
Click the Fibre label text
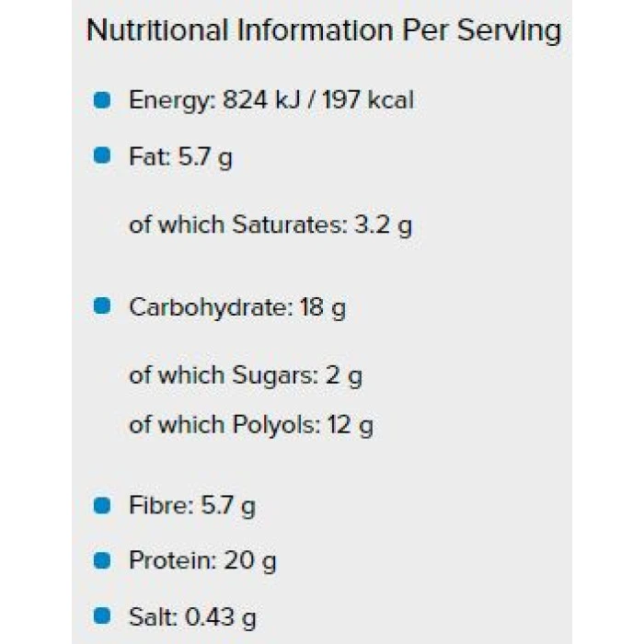[158, 505]
